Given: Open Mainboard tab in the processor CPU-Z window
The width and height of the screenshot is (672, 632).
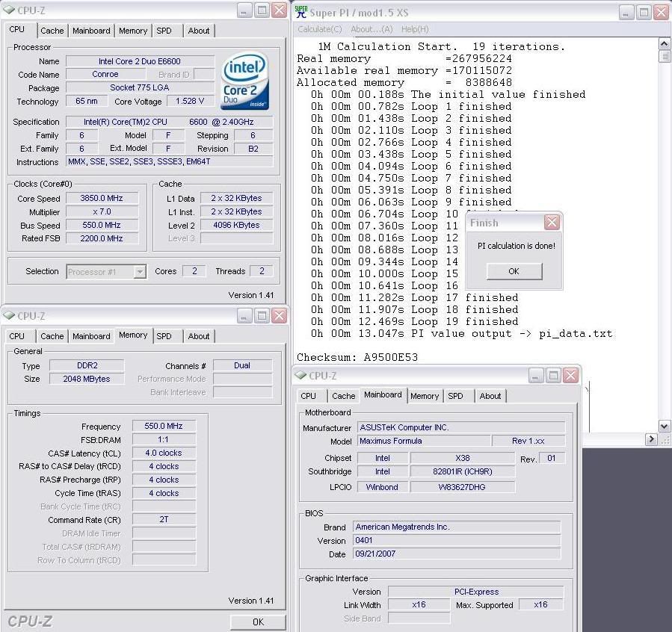Looking at the screenshot, I should click(91, 31).
